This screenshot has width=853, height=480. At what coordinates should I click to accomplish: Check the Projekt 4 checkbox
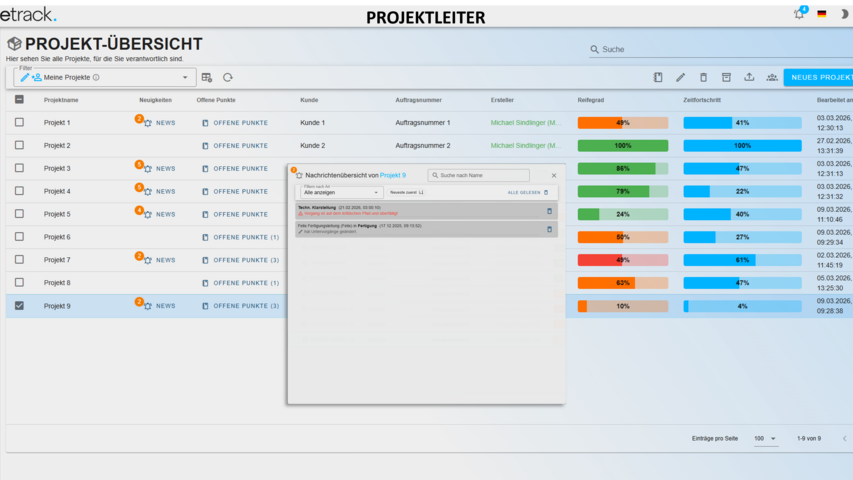click(x=19, y=191)
